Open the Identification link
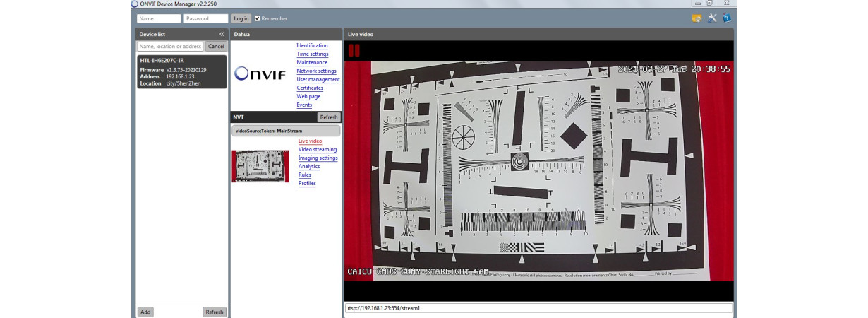Screen dimensions: 868x318 pos(312,45)
